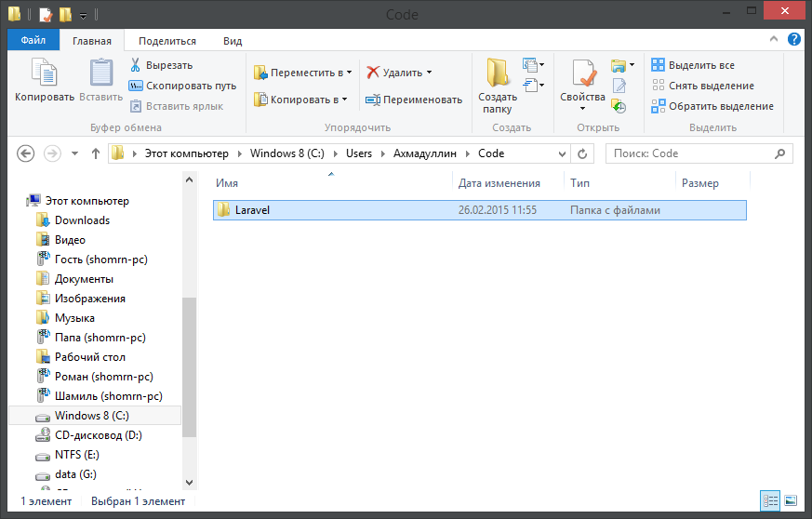Open Гость (shomrn-pc) in the navigation pane
This screenshot has height=519, width=812.
pos(101,259)
